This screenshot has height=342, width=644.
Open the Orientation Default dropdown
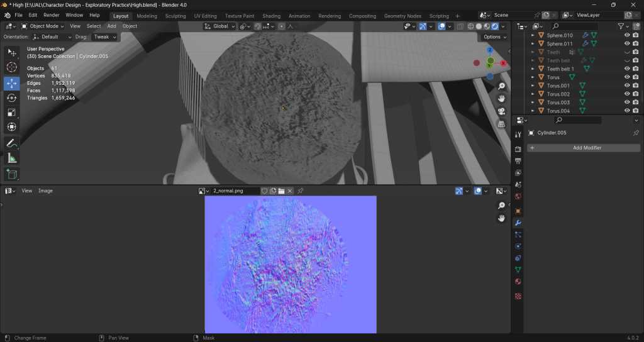52,37
